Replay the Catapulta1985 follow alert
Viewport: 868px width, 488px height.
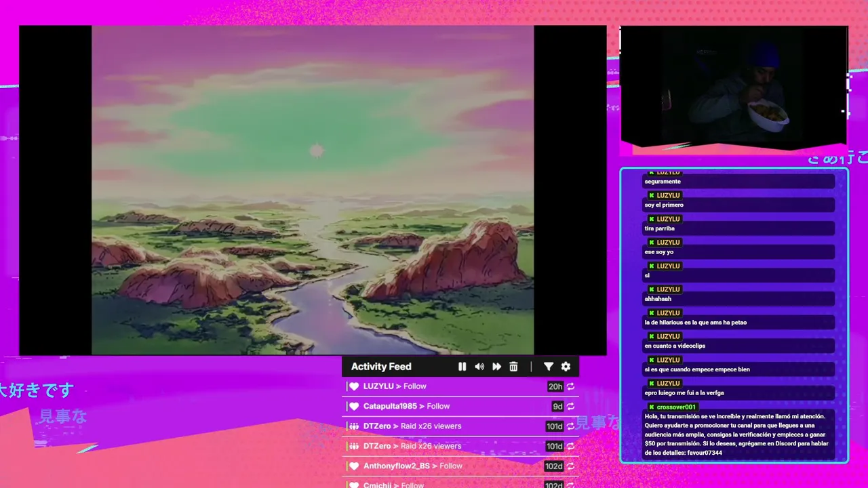click(x=571, y=406)
